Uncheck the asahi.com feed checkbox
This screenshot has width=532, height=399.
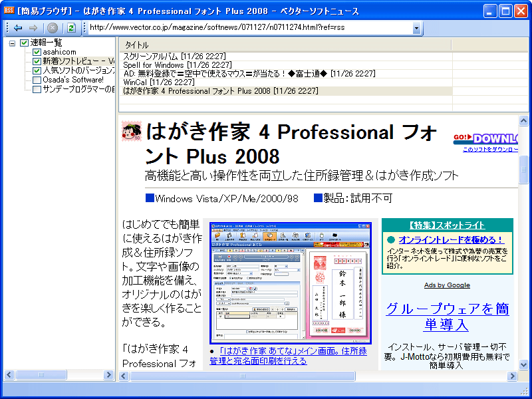tap(37, 52)
